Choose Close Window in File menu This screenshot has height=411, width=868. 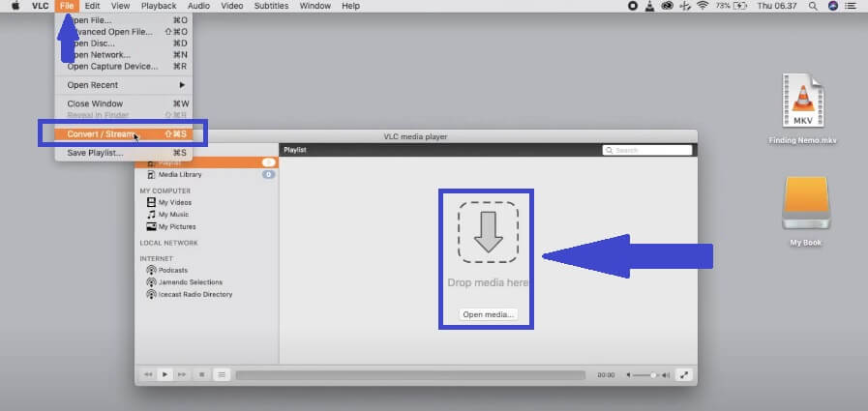tap(124, 103)
